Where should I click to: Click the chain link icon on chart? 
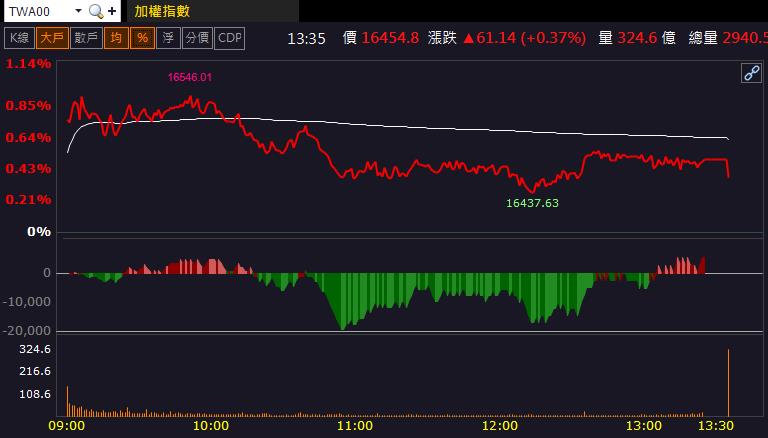(x=751, y=73)
